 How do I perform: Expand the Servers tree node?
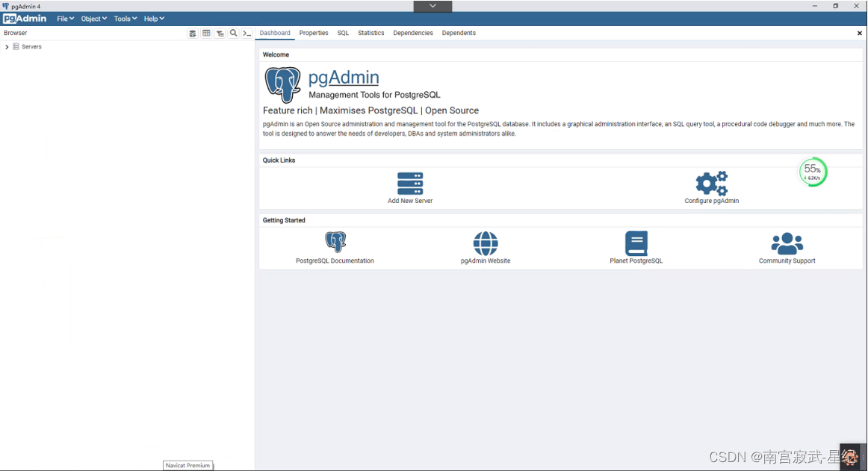(x=7, y=47)
